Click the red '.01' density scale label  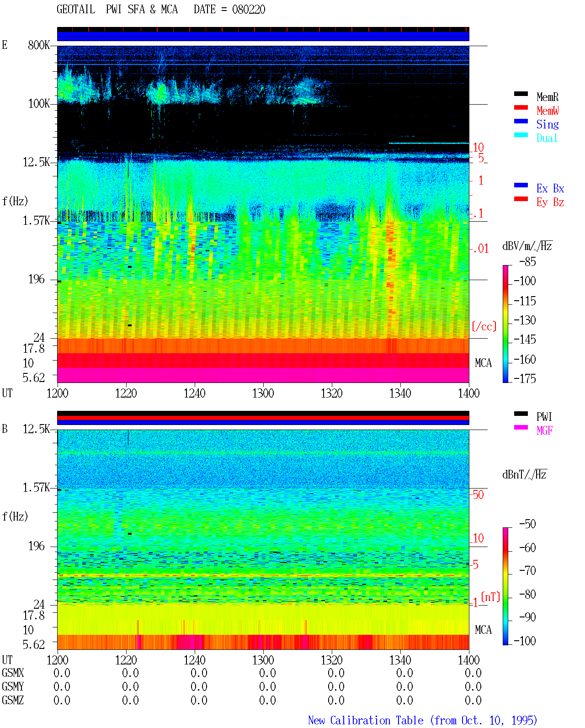click(x=480, y=249)
